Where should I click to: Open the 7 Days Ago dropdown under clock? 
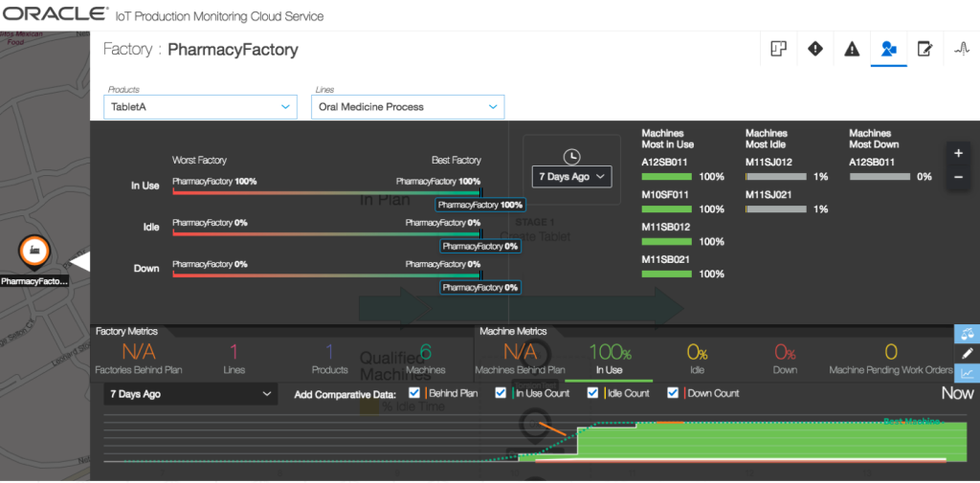coord(571,177)
